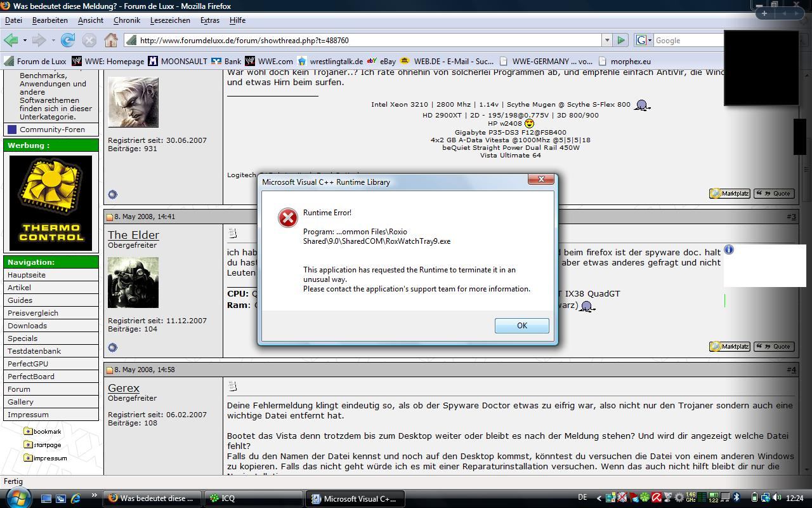Click the bookmark star item in sidebar
Image resolution: width=812 pixels, height=508 pixels.
click(x=43, y=431)
